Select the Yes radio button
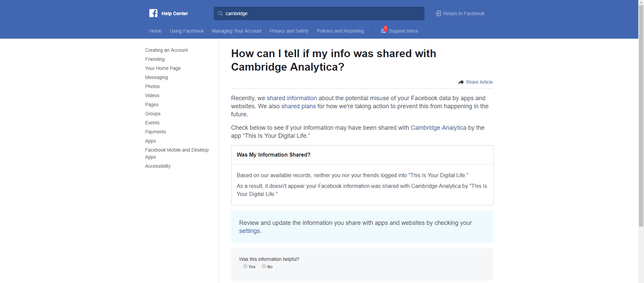Image resolution: width=644 pixels, height=283 pixels. [x=245, y=266]
